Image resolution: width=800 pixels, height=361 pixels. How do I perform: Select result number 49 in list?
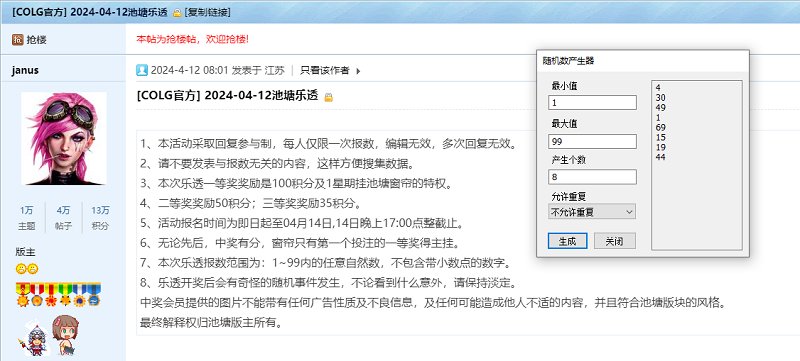661,108
